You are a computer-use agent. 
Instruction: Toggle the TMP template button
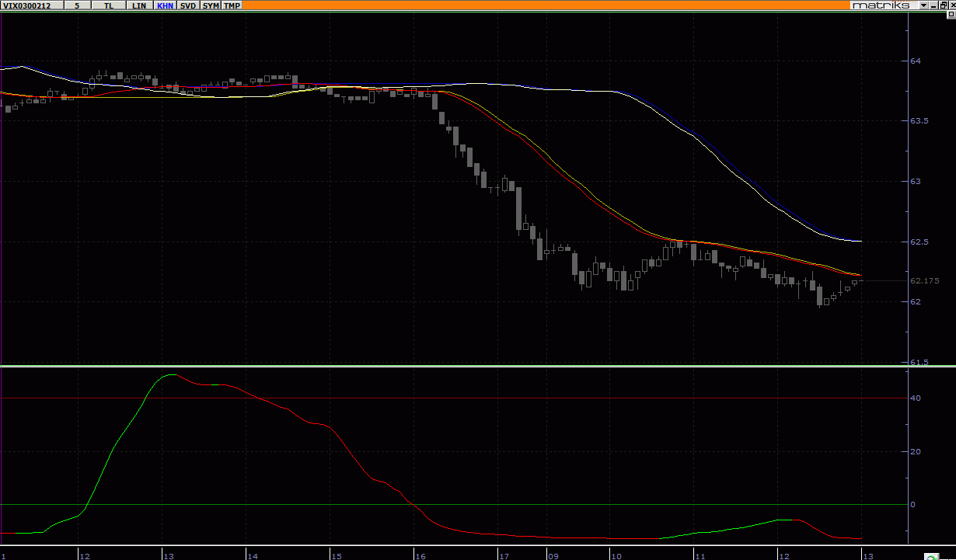pyautogui.click(x=232, y=5)
